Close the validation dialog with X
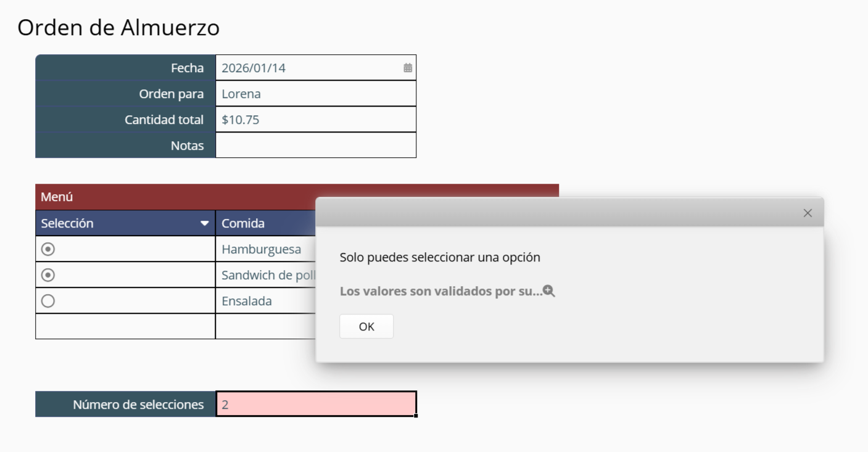Image resolution: width=868 pixels, height=452 pixels. 808,213
